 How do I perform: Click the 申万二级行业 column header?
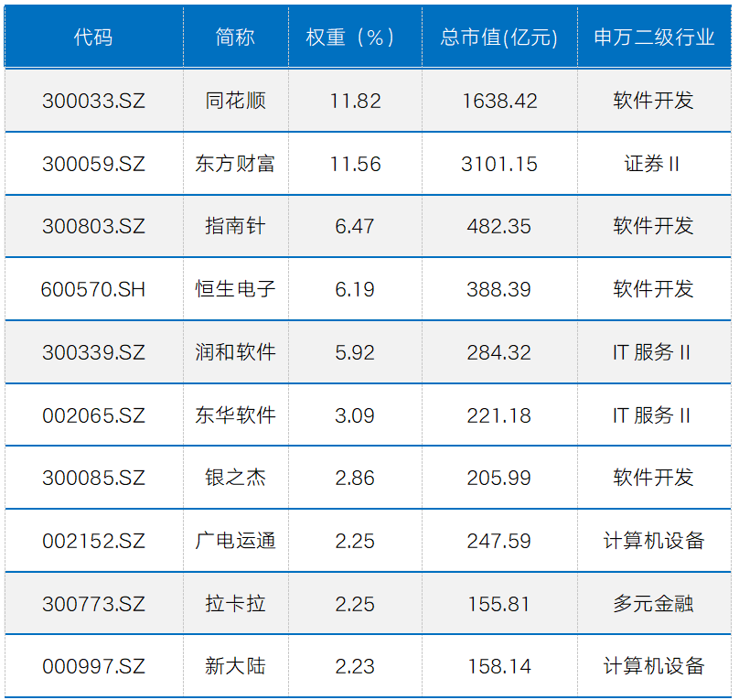(x=654, y=38)
